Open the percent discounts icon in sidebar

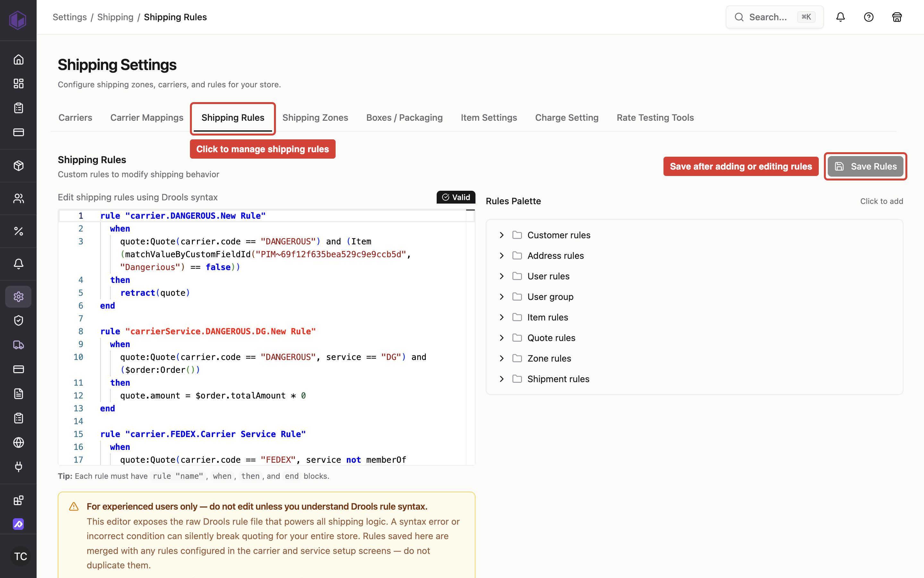pos(18,231)
